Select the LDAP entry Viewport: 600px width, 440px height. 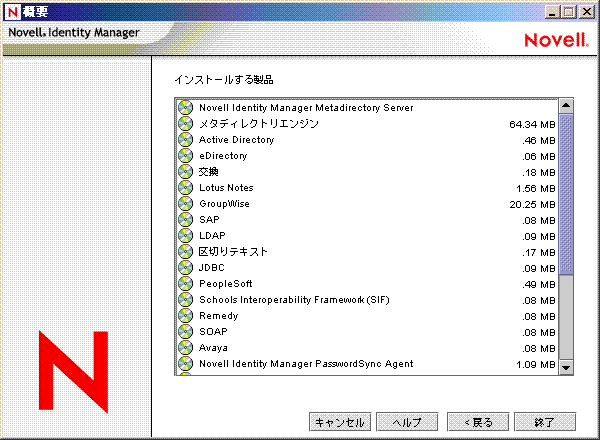pyautogui.click(x=367, y=236)
